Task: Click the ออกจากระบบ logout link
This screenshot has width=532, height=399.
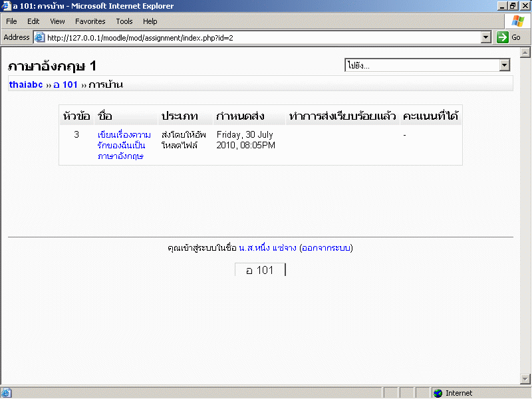Action: (326, 248)
